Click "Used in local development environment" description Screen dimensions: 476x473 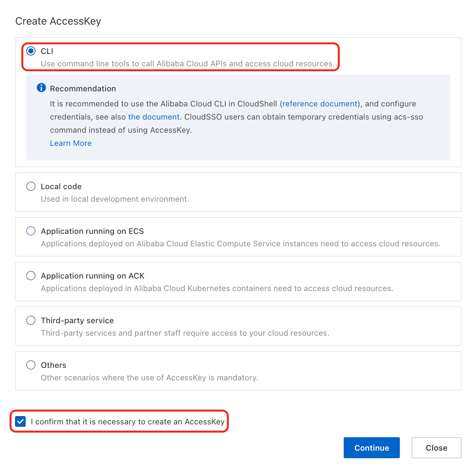[115, 199]
